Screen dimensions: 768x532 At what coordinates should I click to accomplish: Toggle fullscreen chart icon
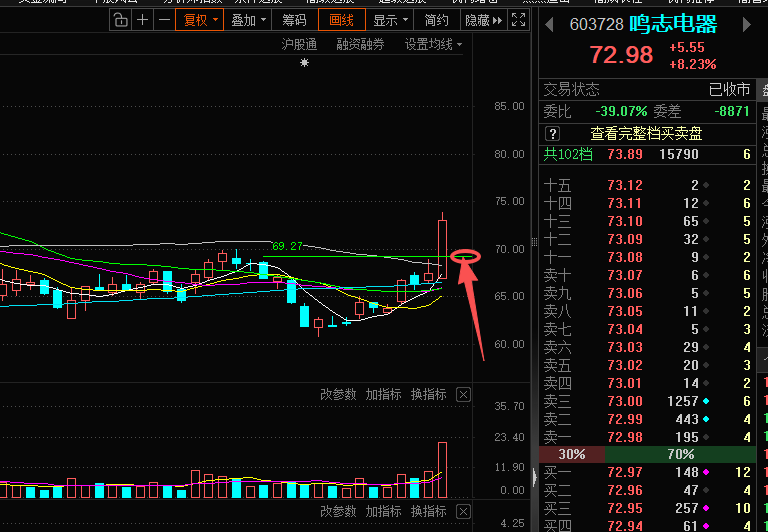tap(518, 20)
